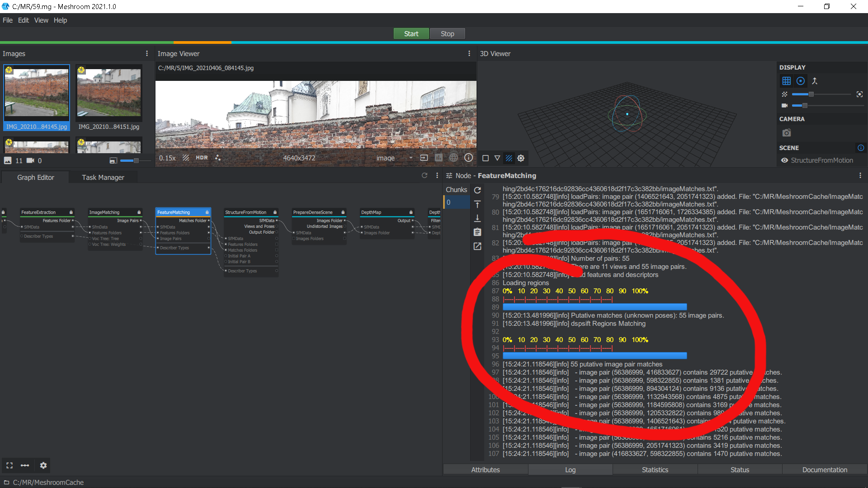Click the green Start button
The image size is (868, 488).
[411, 34]
